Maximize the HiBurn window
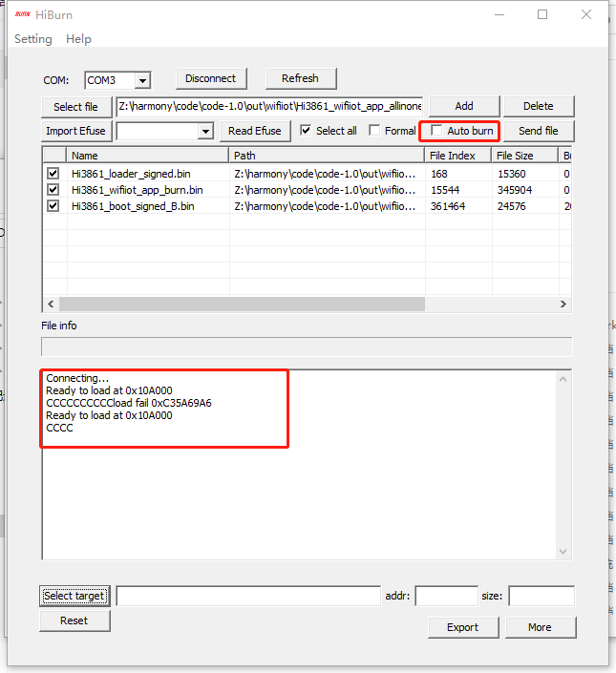 click(542, 14)
